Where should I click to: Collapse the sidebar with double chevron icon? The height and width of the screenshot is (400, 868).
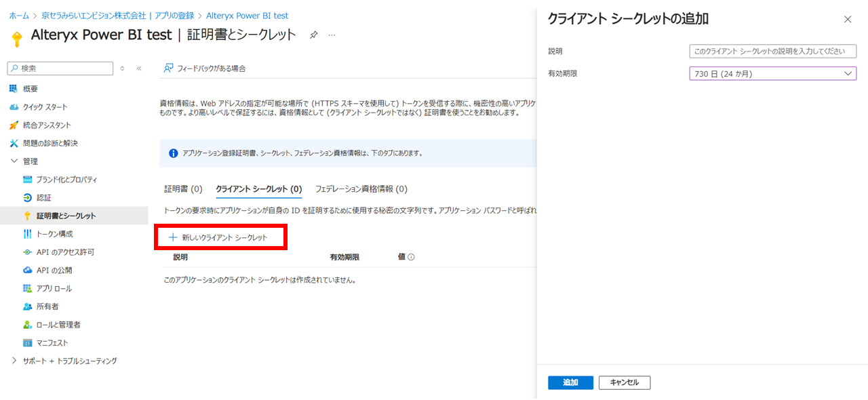139,68
